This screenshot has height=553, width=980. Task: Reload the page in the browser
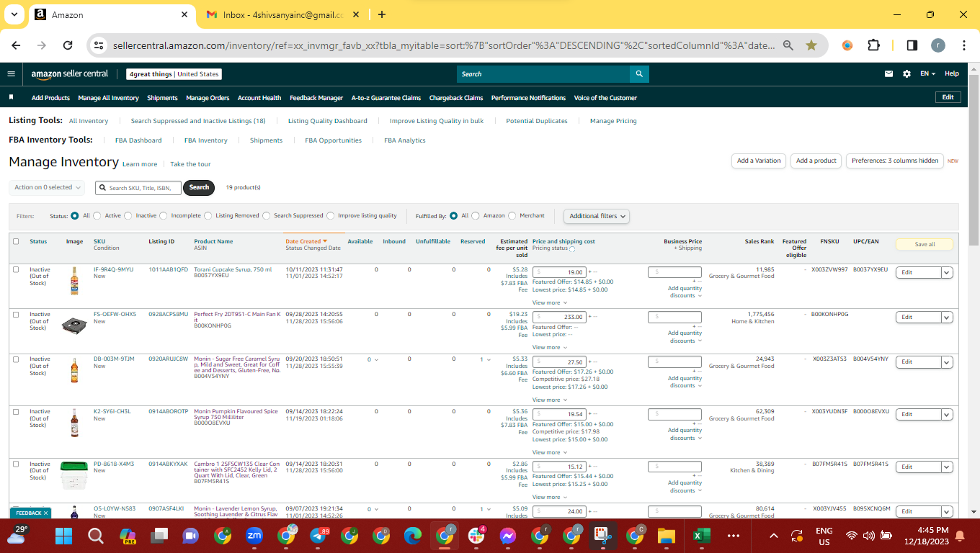[68, 45]
